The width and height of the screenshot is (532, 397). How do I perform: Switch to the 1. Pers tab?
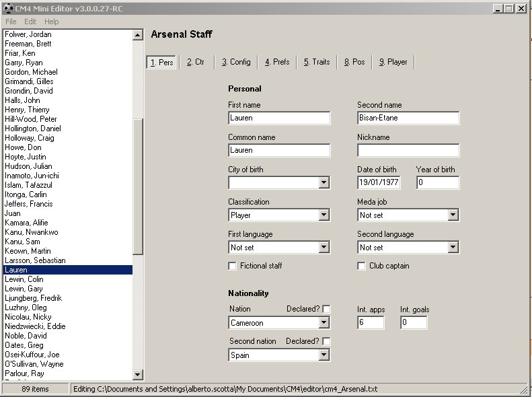coord(161,62)
